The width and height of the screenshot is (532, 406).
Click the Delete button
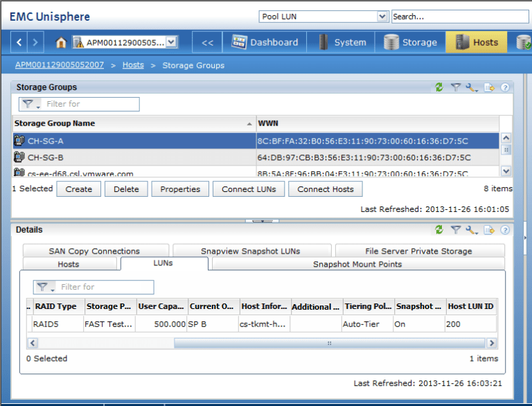[126, 189]
